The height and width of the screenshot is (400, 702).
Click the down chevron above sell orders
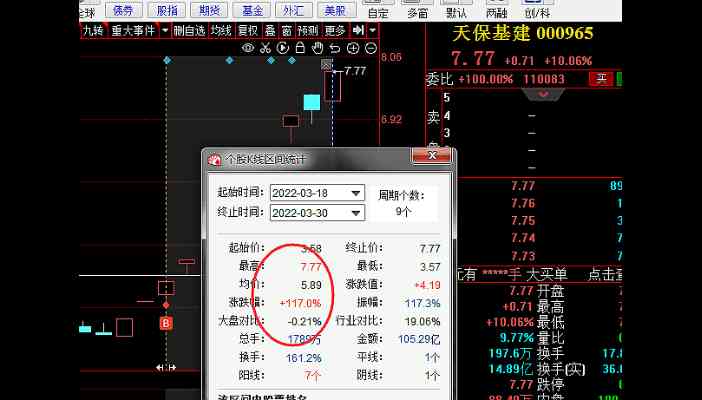coord(544,94)
